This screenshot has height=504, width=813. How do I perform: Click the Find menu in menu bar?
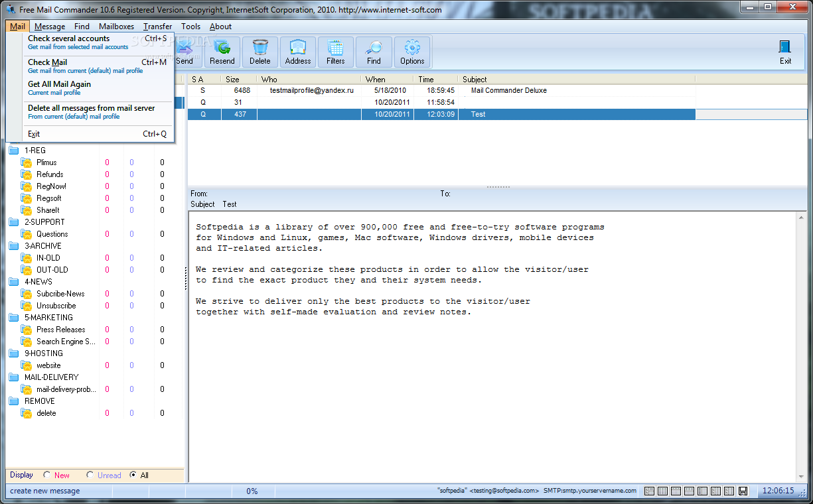pyautogui.click(x=82, y=27)
